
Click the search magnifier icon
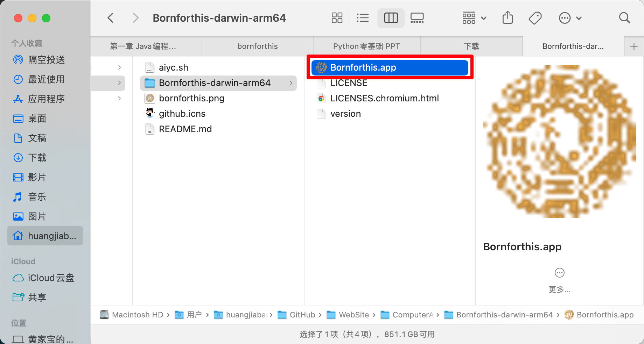(x=624, y=18)
